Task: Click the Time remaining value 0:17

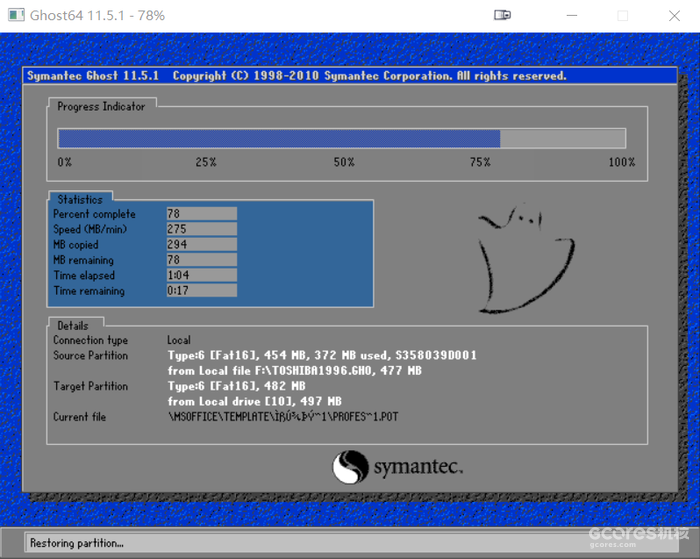Action: [x=202, y=290]
